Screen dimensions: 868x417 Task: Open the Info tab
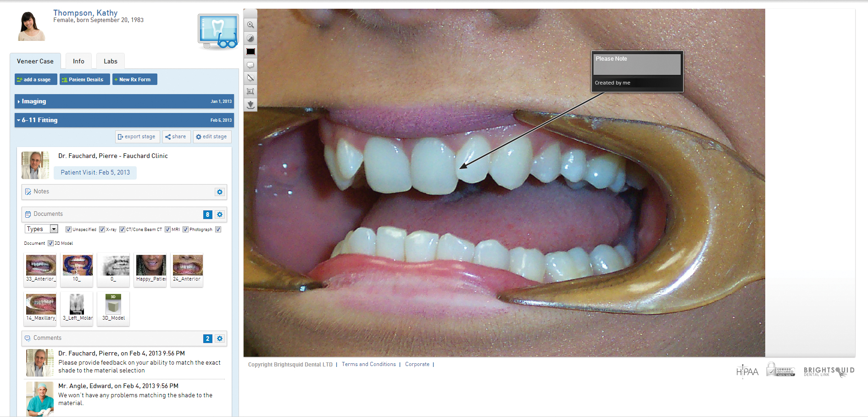point(78,61)
